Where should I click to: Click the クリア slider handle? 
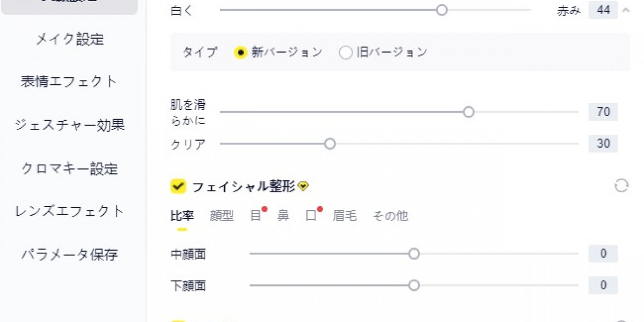point(330,143)
